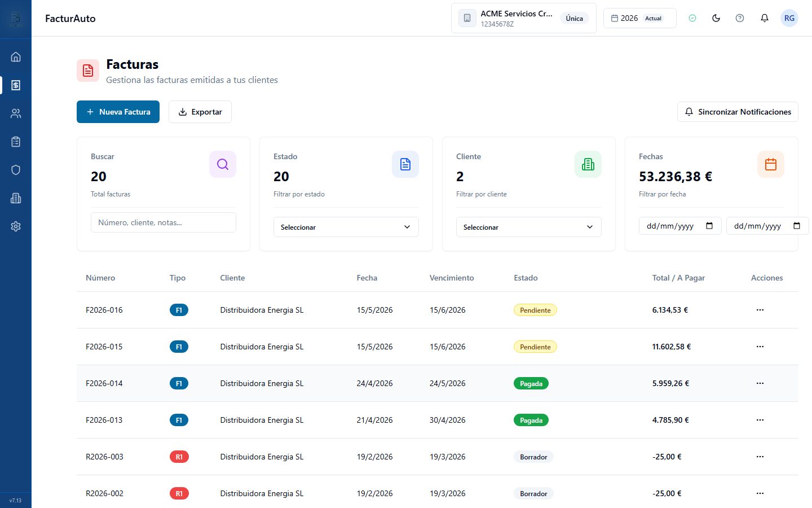Image resolution: width=812 pixels, height=508 pixels.
Task: Open actions menu for invoice R2026-003
Action: point(760,457)
